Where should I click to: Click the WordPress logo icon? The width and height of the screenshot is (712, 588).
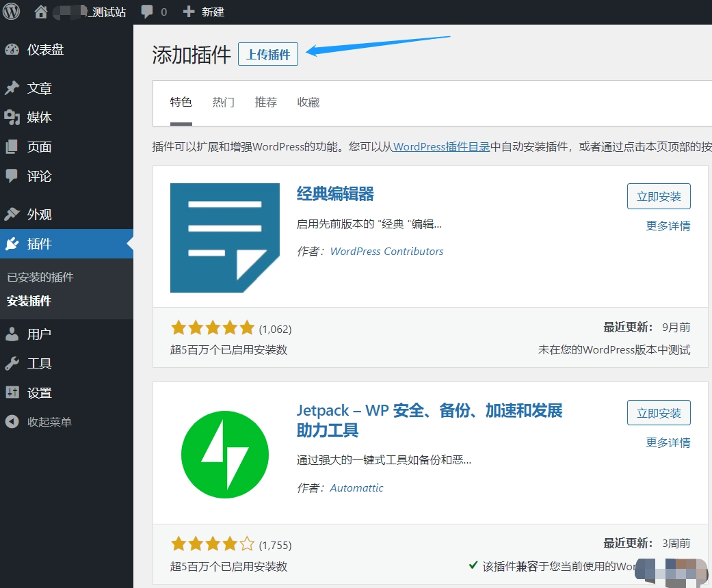(12, 12)
